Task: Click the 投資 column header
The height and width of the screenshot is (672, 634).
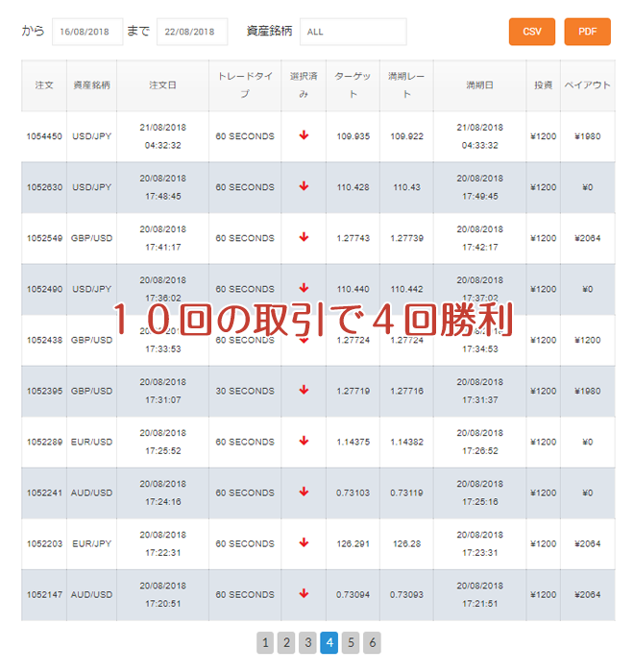Action: coord(543,85)
